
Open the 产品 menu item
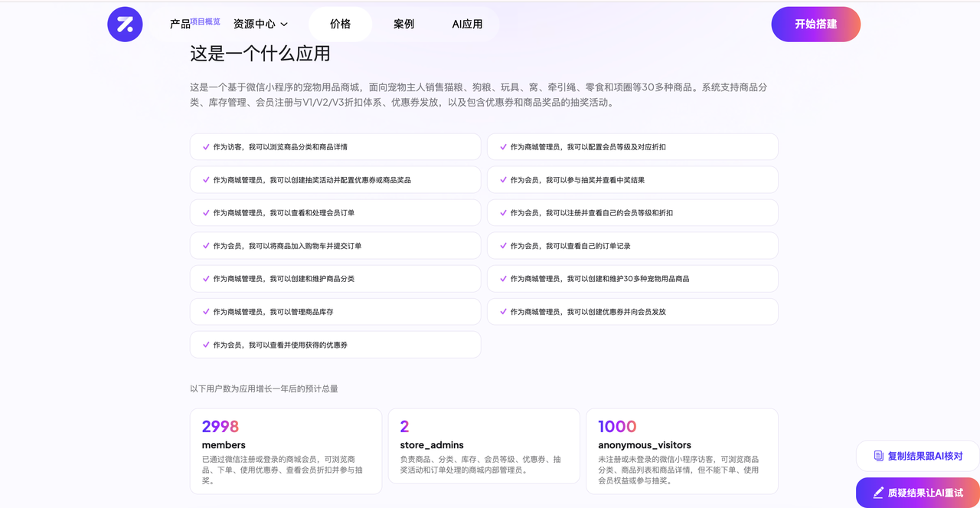(180, 25)
